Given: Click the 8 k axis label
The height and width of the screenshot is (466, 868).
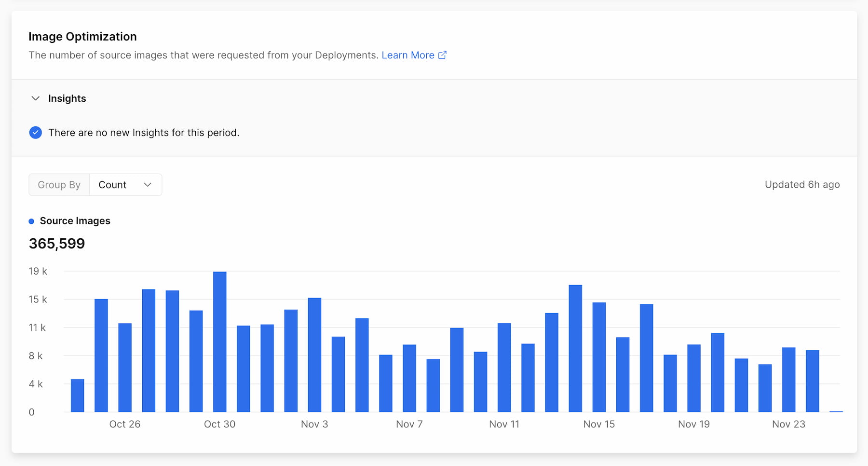Looking at the screenshot, I should pyautogui.click(x=36, y=356).
